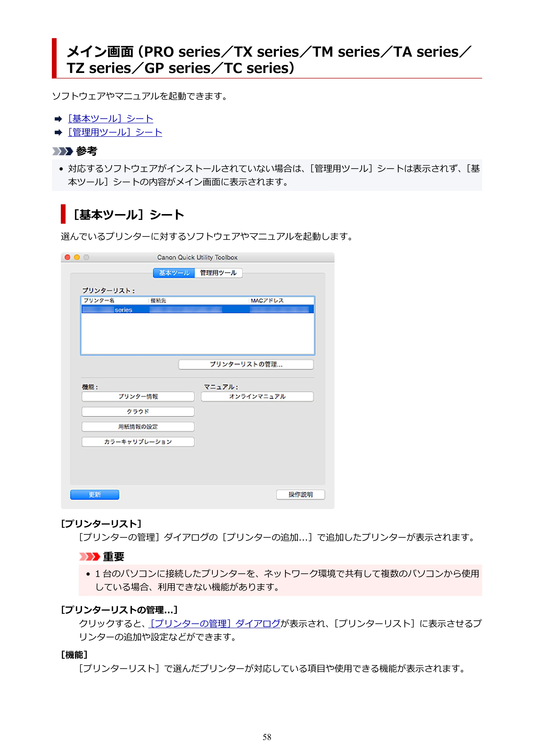
Task: Click the プリンターリストの管理... button
Action: 246,365
